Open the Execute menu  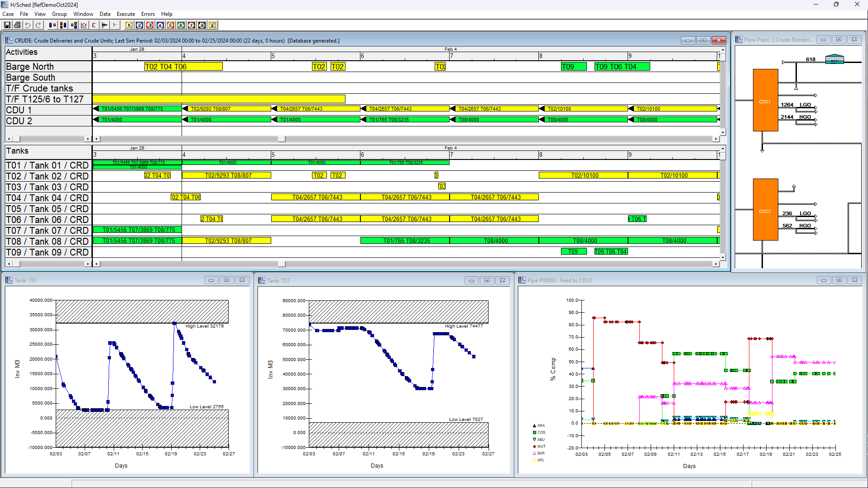point(125,14)
